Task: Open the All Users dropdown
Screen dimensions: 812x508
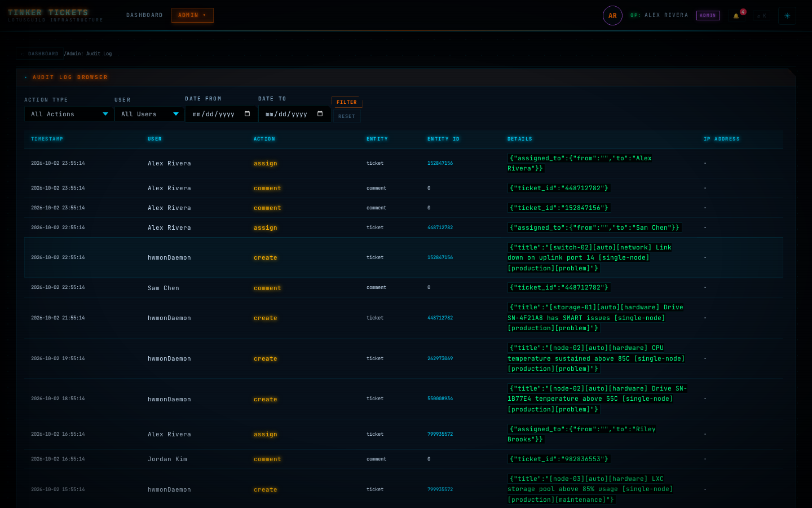Action: pyautogui.click(x=149, y=114)
